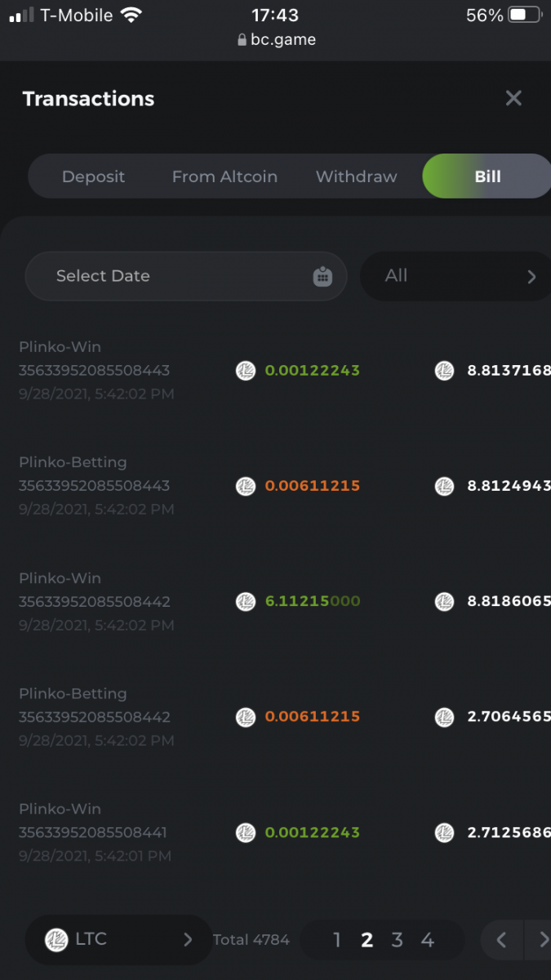The width and height of the screenshot is (551, 980).
Task: Click Litecoin icon beside green 0.00122243 top row
Action: click(246, 371)
